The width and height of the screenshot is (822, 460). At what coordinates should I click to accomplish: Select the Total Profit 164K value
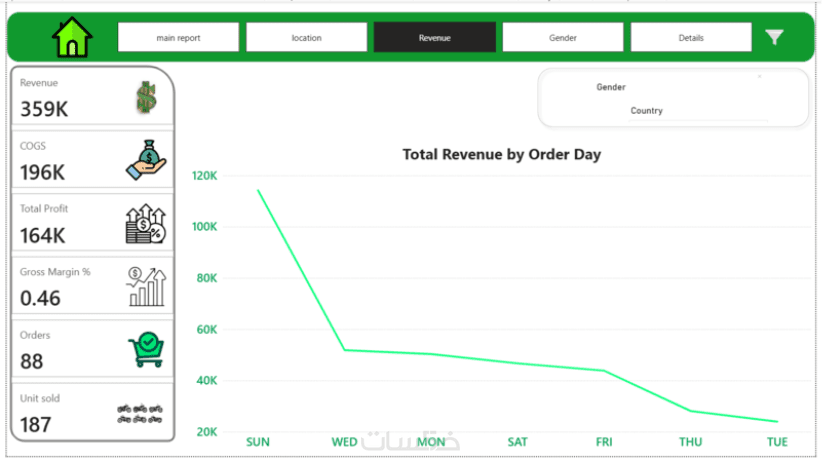coord(43,236)
